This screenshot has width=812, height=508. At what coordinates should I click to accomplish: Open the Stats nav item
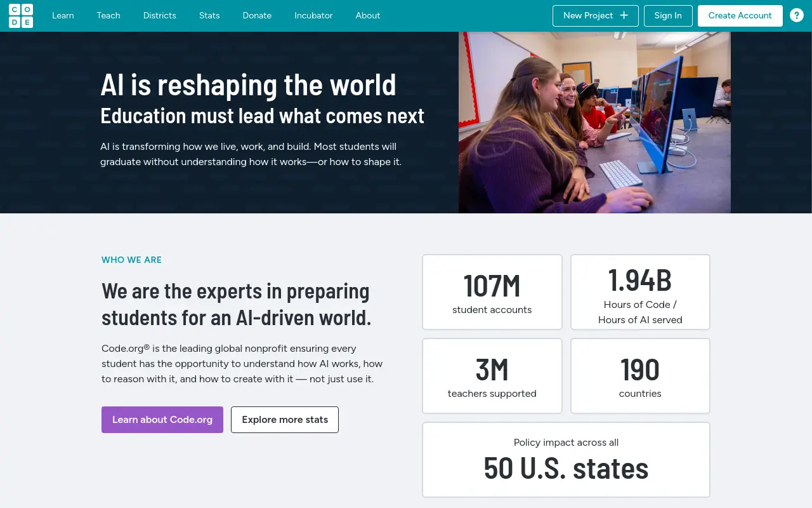coord(209,15)
